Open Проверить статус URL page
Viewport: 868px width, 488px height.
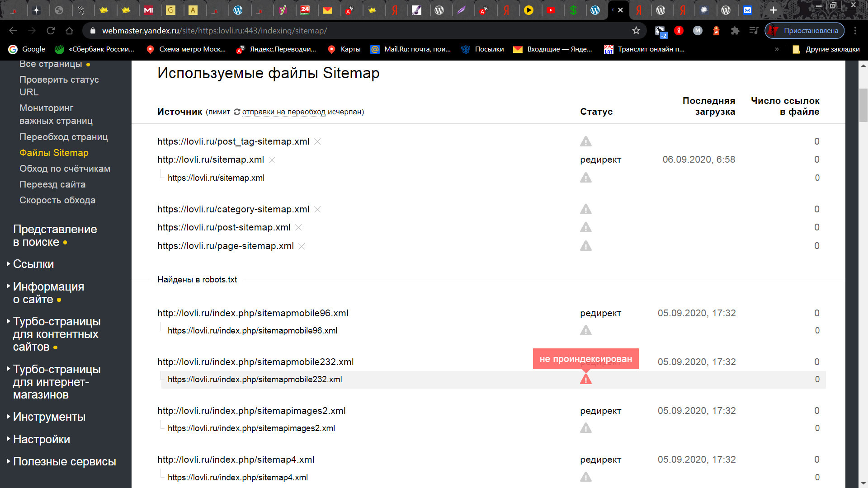click(59, 85)
